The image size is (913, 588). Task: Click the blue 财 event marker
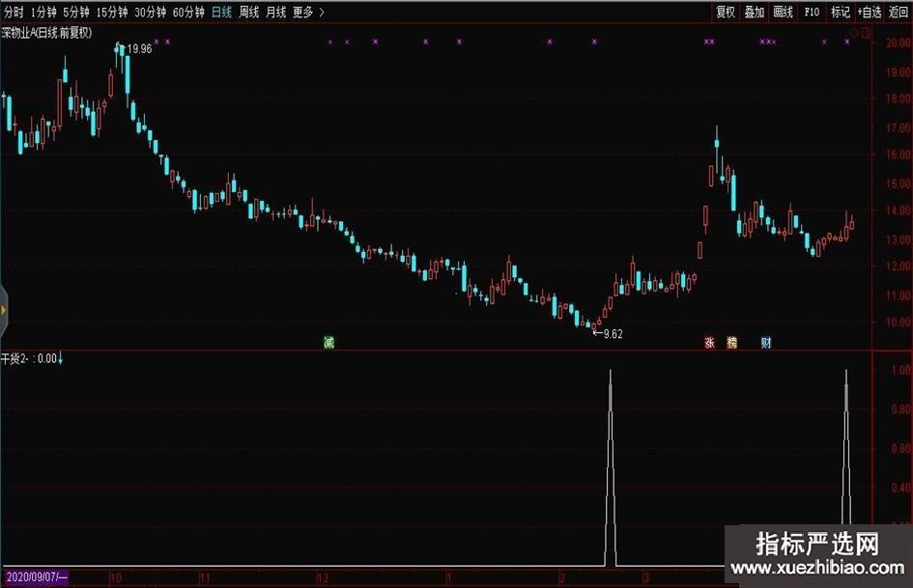766,343
